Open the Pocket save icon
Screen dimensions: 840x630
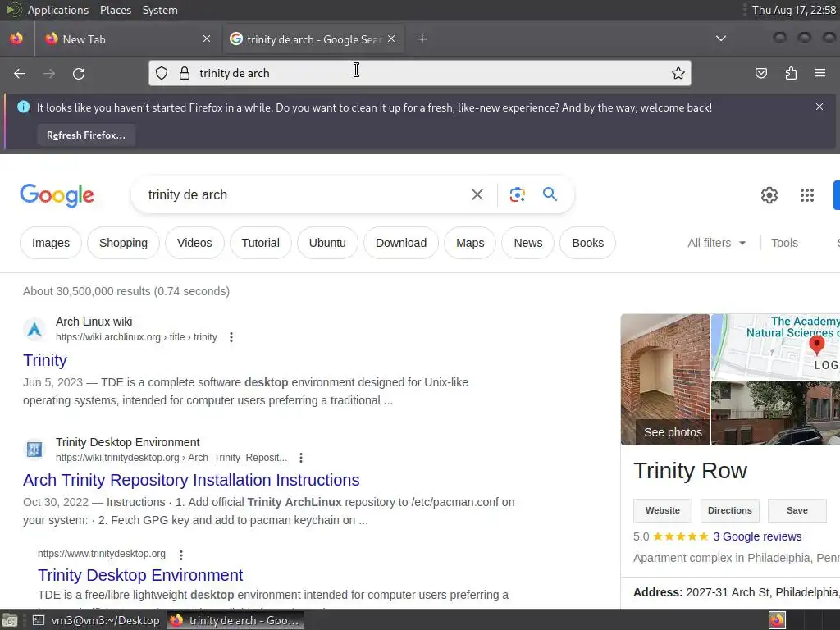coord(761,73)
